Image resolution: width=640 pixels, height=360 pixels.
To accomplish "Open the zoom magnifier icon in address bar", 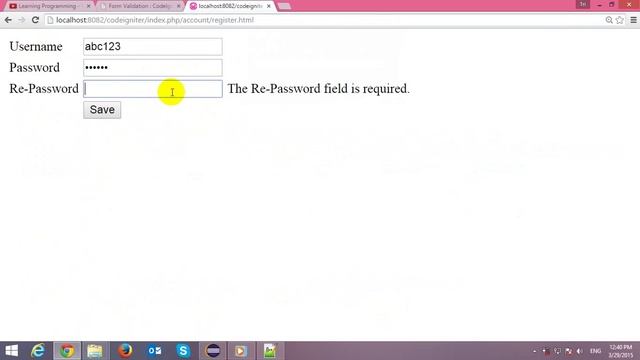I will point(609,20).
